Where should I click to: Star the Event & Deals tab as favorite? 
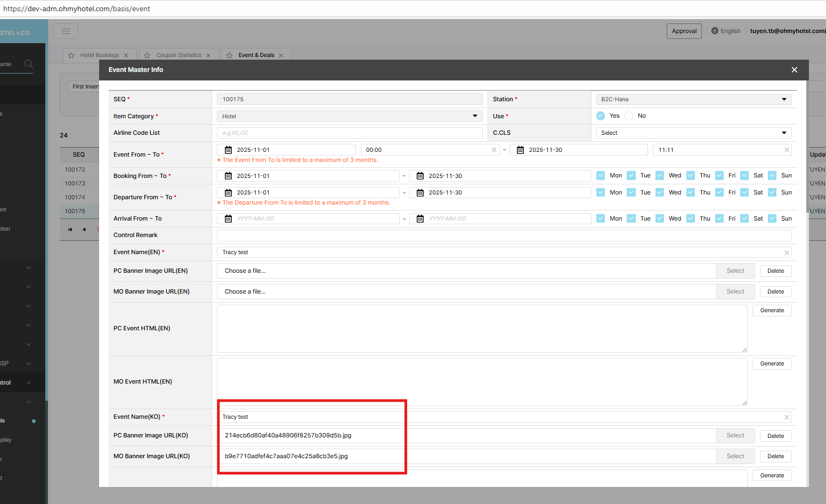[x=230, y=55]
